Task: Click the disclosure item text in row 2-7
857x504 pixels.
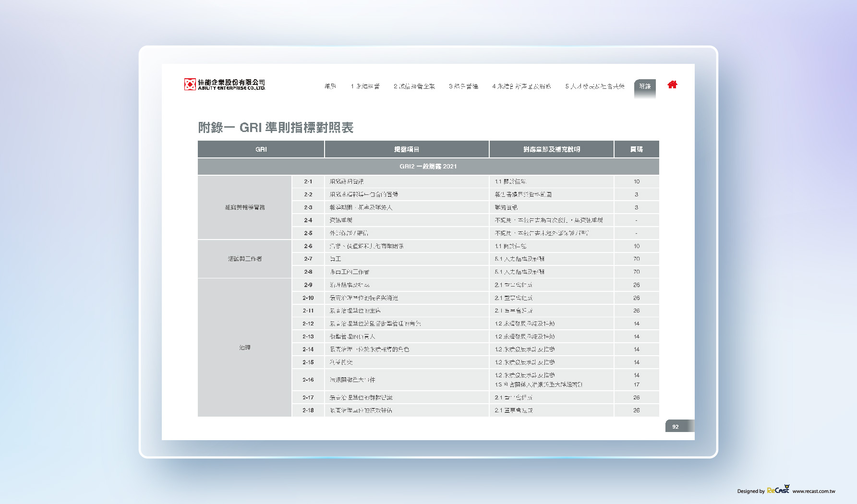Action: [335, 259]
